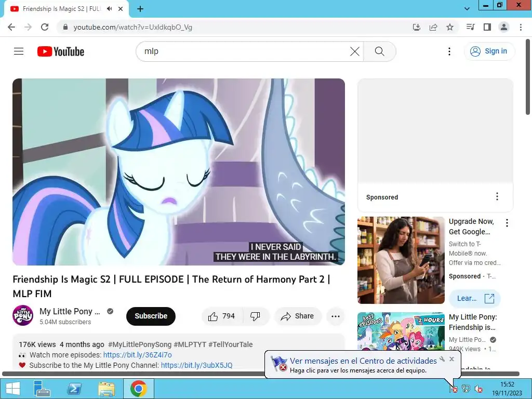Switch to Chrome in taskbar

coord(138,389)
